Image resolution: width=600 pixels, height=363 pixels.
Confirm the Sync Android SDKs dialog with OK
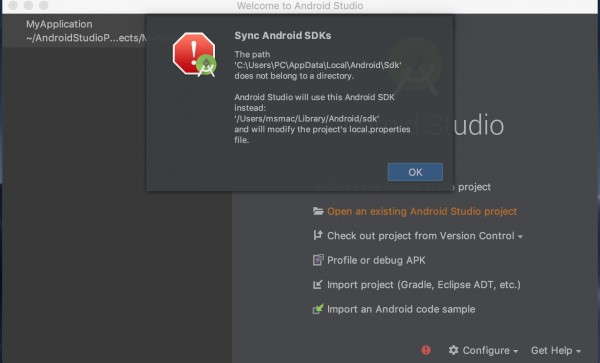[415, 172]
